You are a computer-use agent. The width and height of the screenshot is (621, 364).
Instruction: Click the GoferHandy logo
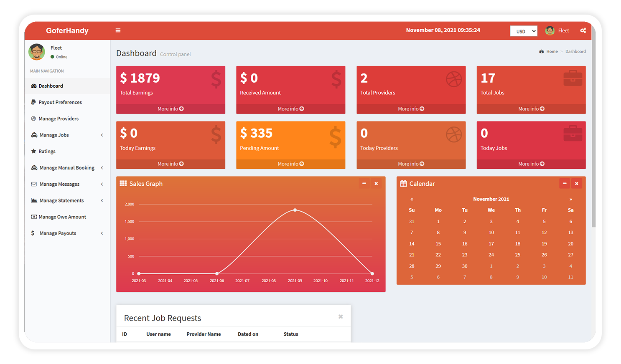(x=67, y=30)
